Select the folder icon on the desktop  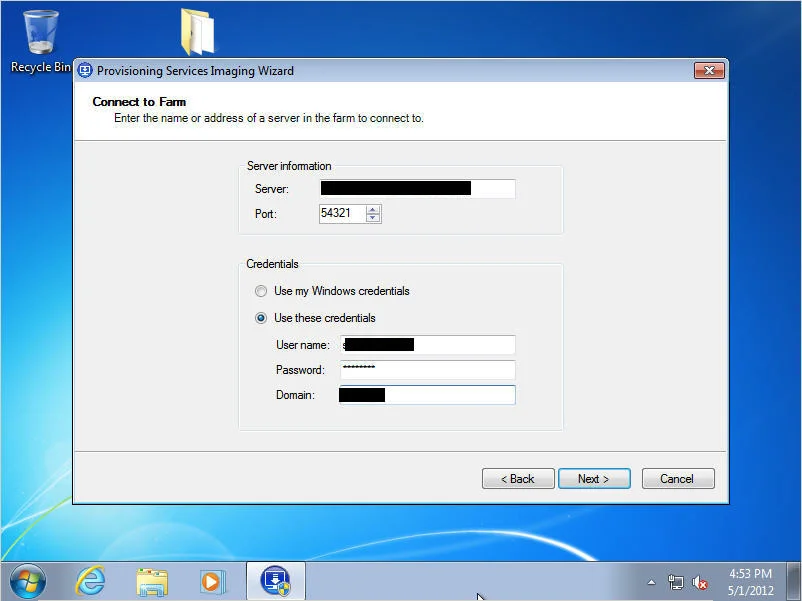pos(198,32)
